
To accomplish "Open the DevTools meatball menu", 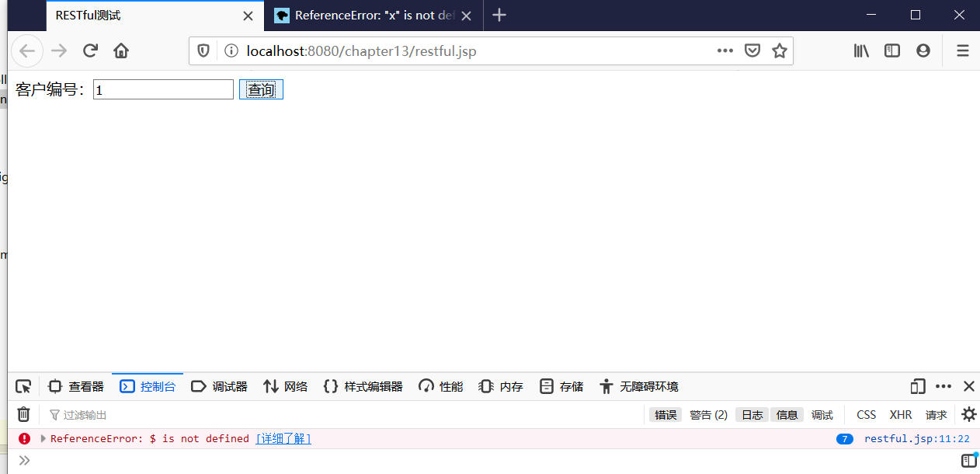I will coord(943,386).
